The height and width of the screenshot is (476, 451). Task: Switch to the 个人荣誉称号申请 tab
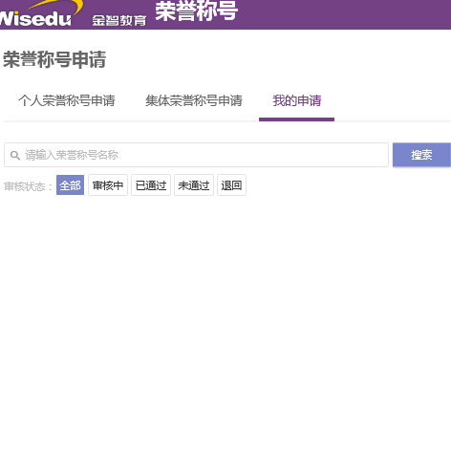(x=67, y=100)
